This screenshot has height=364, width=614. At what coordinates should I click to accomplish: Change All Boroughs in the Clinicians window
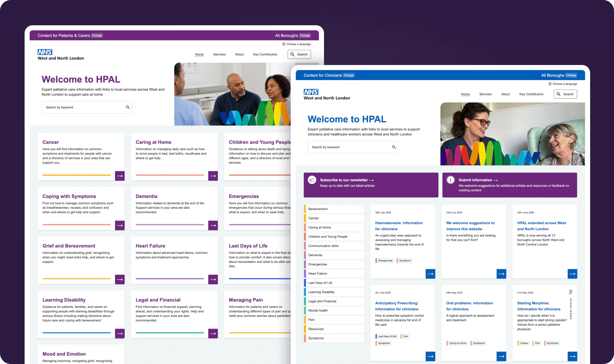pos(571,75)
